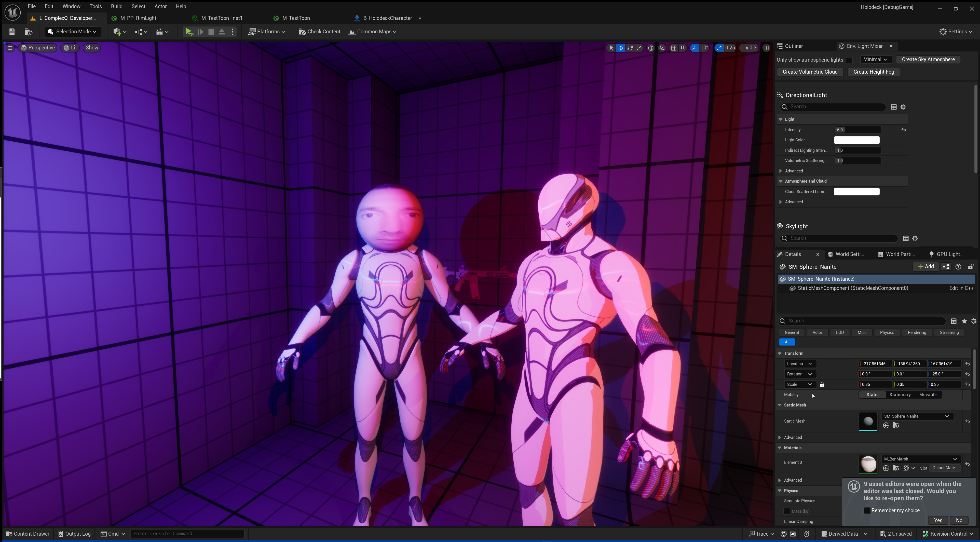The image size is (980, 542).
Task: Activate the viewport Rotate tool
Action: coord(630,48)
